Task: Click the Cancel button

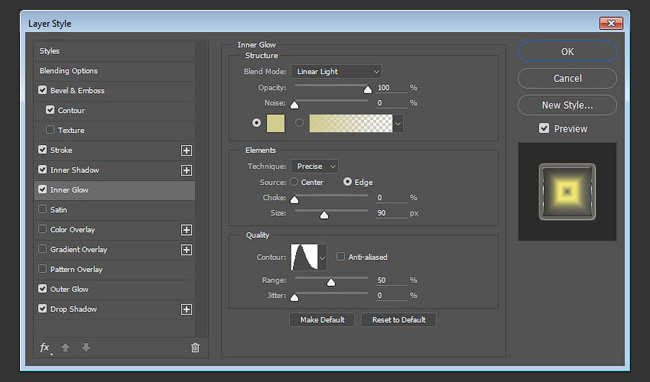Action: (x=567, y=78)
